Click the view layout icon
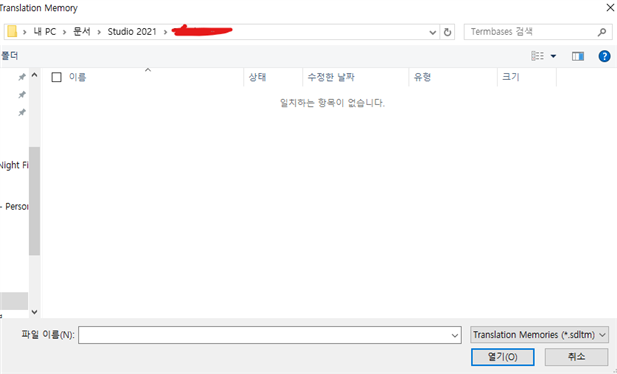This screenshot has width=617, height=374. [x=537, y=56]
